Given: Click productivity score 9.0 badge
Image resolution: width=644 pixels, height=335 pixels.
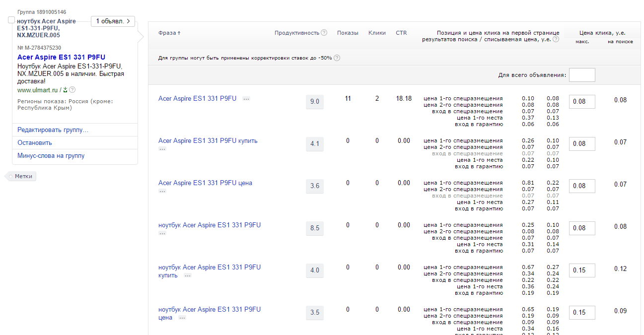Looking at the screenshot, I should (x=314, y=102).
